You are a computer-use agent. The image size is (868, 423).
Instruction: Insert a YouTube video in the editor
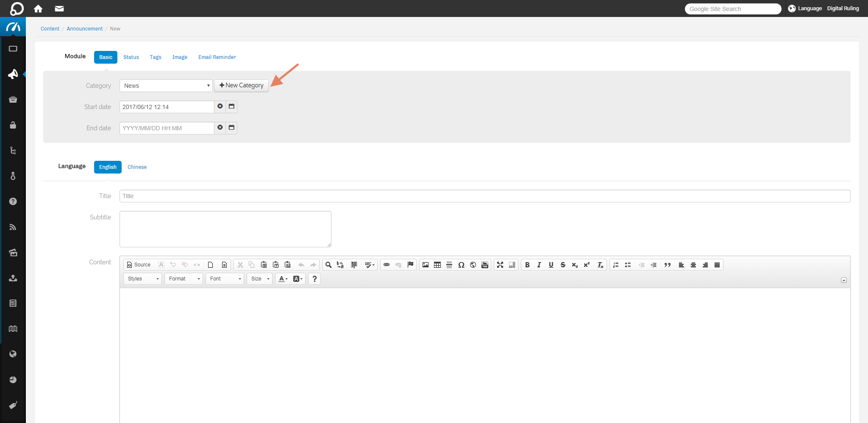(485, 265)
